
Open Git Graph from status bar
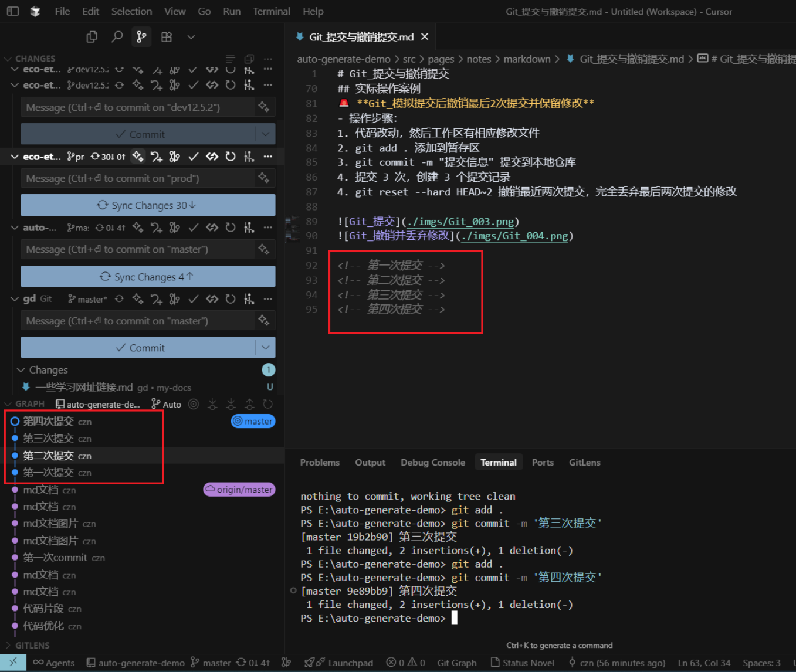point(456,663)
